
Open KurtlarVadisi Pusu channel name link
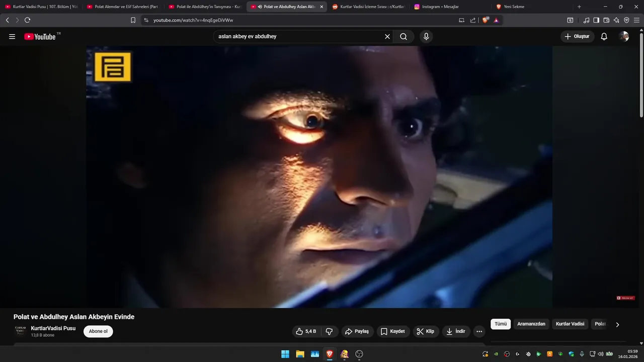53,328
